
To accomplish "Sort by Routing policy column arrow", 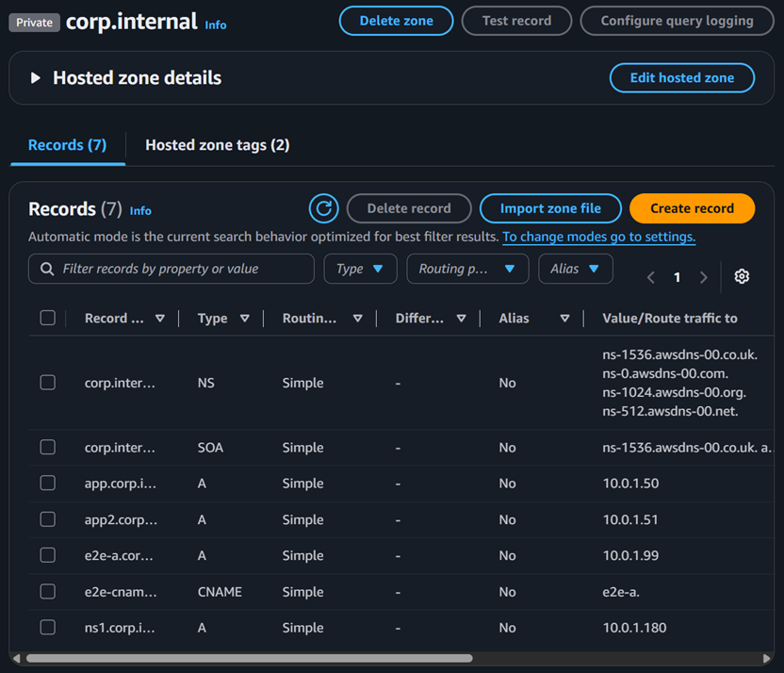I will [x=357, y=319].
